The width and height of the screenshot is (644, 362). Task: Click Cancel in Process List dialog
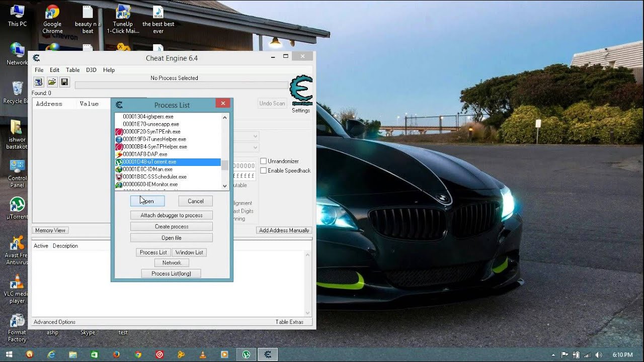(196, 201)
